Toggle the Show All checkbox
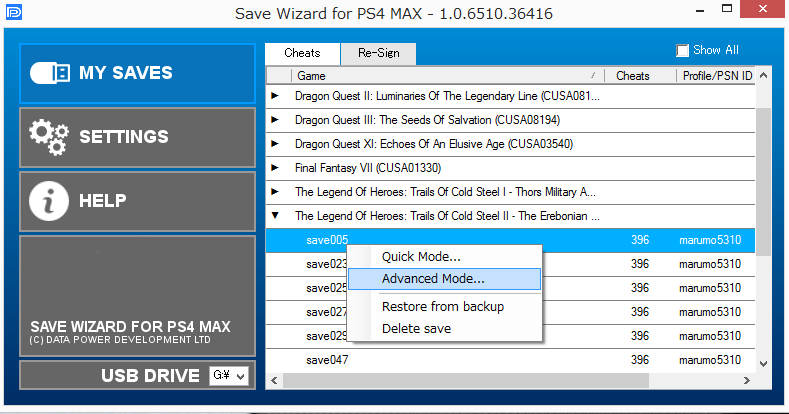The width and height of the screenshot is (789, 414). click(x=683, y=50)
